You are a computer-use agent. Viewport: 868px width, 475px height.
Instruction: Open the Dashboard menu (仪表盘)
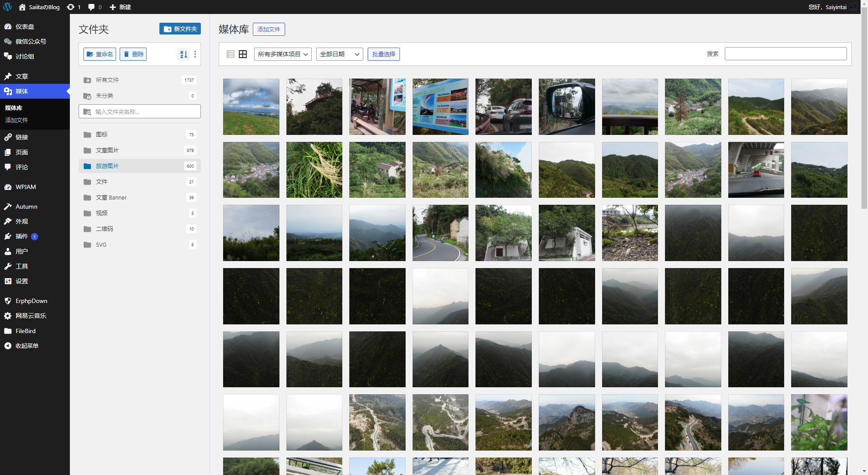click(25, 27)
